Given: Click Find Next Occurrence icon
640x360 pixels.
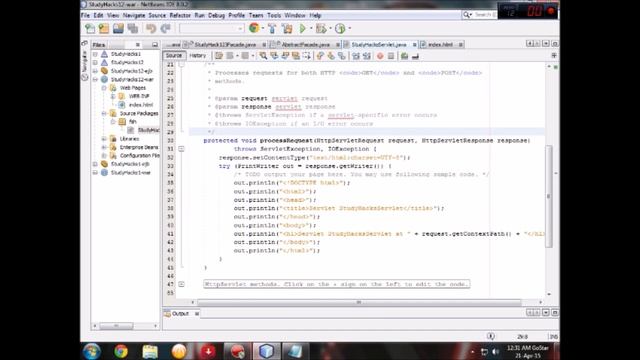Looking at the screenshot, I should [285, 56].
